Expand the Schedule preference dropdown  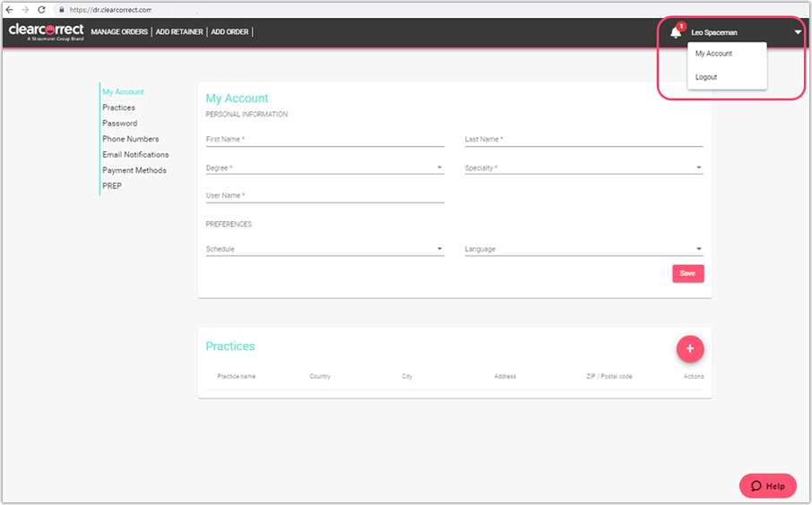439,249
